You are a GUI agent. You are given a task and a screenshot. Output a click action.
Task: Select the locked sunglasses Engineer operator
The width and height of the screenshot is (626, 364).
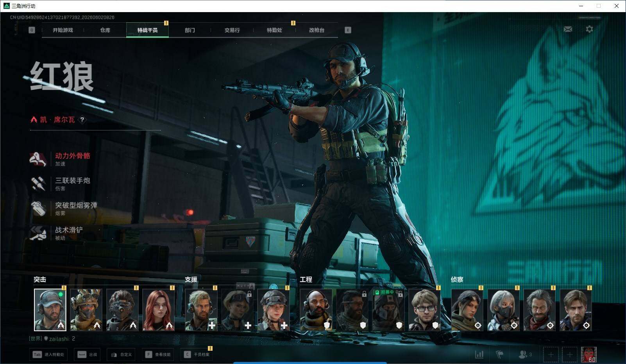point(352,310)
